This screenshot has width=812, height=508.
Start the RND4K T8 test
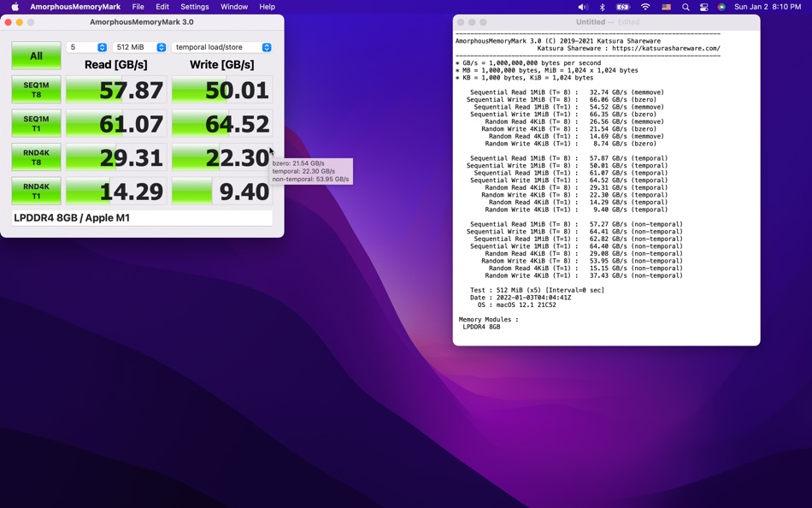point(36,157)
